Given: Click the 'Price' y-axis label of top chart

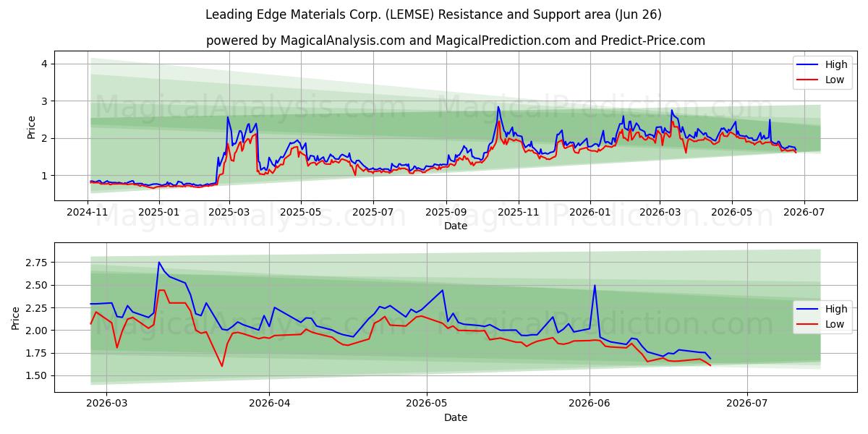Looking at the screenshot, I should pos(31,127).
